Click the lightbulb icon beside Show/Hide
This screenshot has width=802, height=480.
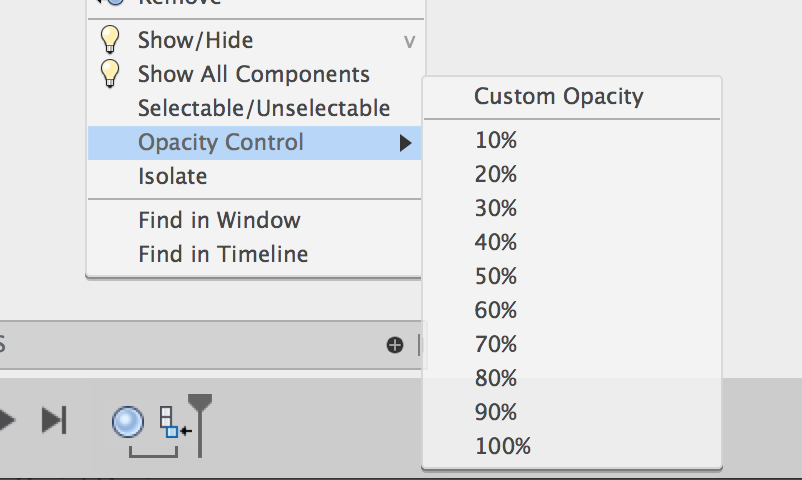click(x=111, y=40)
